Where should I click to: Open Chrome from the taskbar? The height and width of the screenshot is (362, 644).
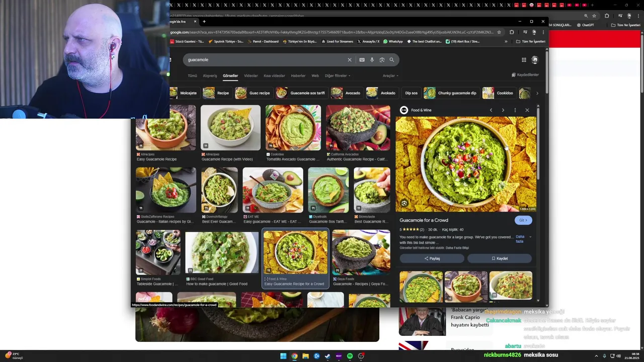(294, 356)
